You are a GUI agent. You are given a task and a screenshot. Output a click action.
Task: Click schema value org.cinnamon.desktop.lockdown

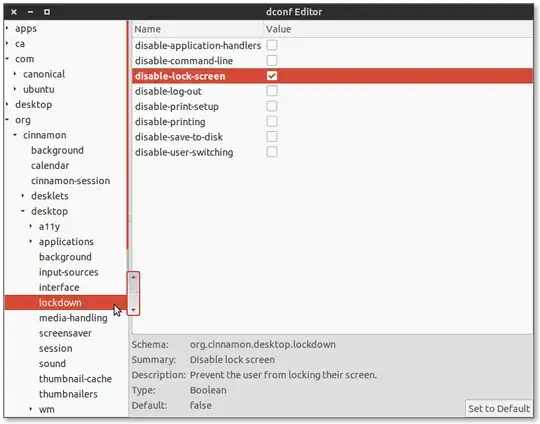(262, 344)
